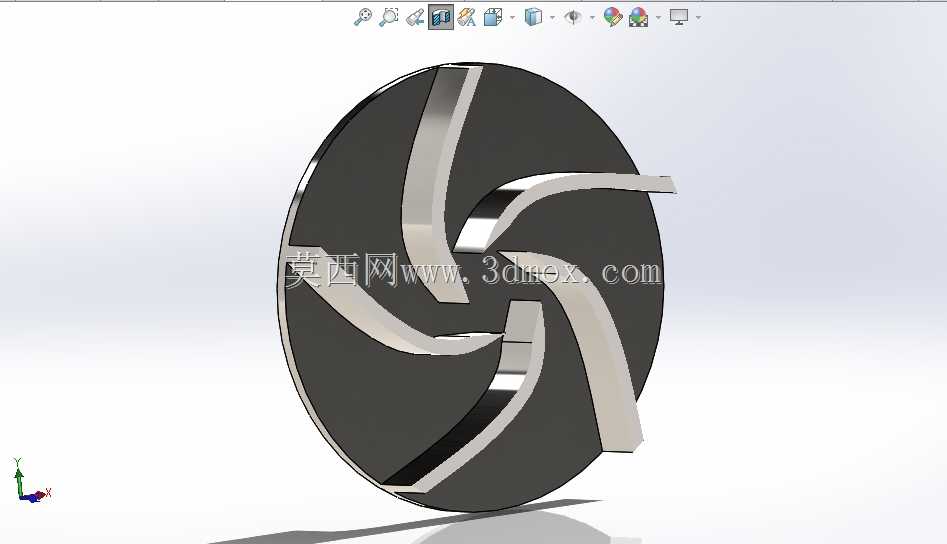Select the Zoom to Area tool
Viewport: 947px width, 544px height.
click(x=388, y=17)
